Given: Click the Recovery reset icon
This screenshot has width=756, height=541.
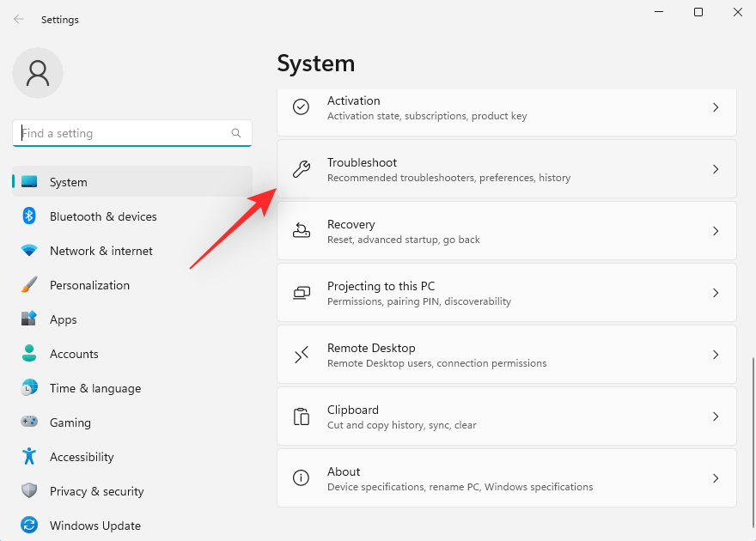Looking at the screenshot, I should 302,231.
